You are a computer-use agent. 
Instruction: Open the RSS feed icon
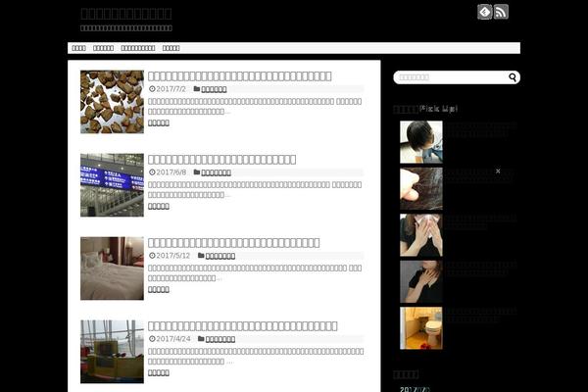[501, 12]
